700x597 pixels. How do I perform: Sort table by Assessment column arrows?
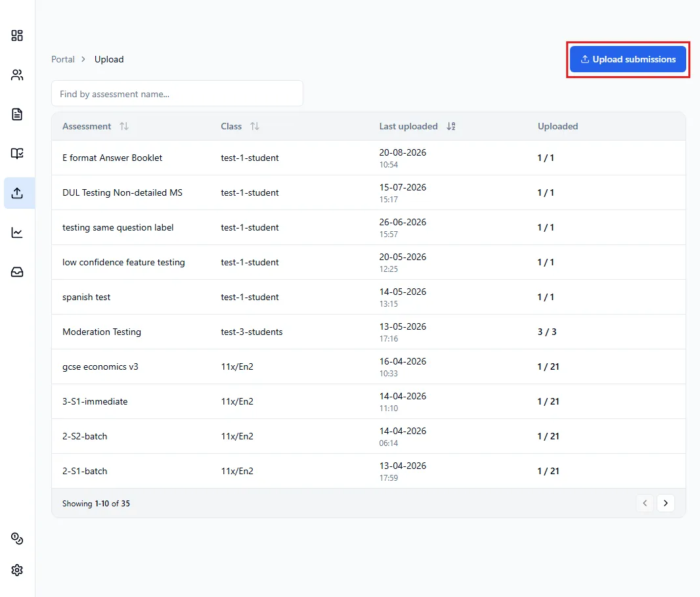[x=124, y=126]
